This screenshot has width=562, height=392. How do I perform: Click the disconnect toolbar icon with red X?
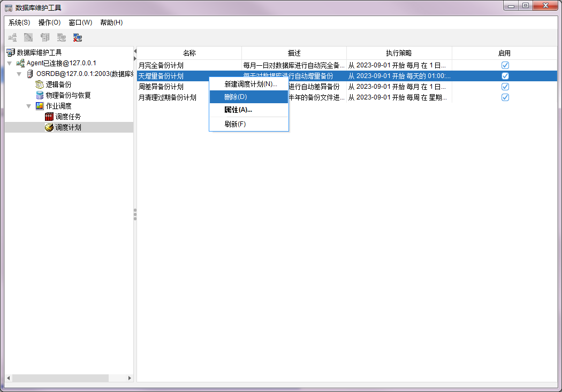point(78,37)
